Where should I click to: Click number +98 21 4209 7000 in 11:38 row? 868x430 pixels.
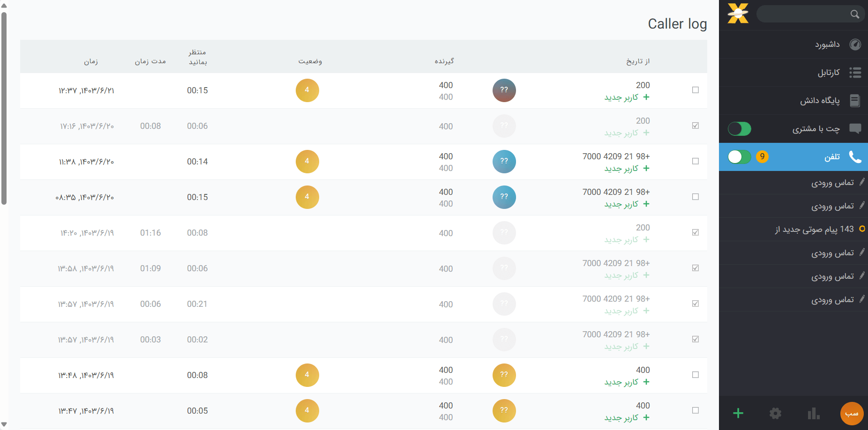616,156
